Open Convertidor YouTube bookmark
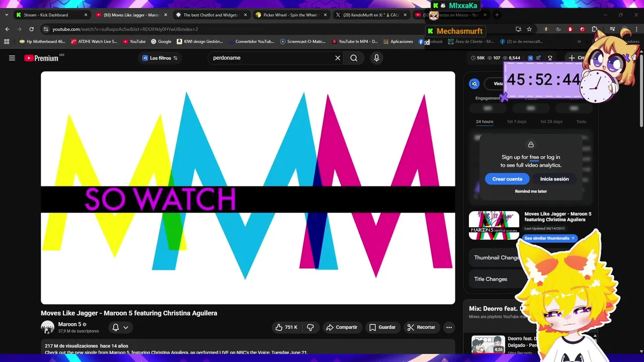The width and height of the screenshot is (644, 362). (251, 42)
